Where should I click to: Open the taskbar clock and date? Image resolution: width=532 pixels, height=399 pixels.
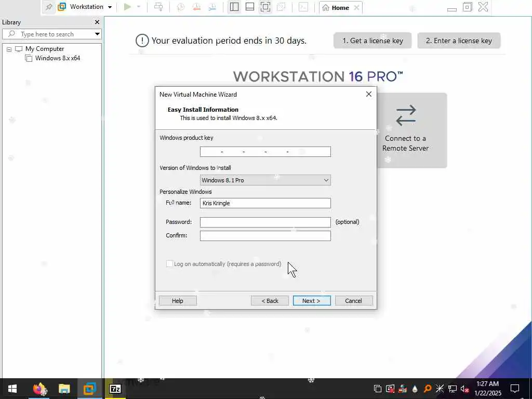[x=487, y=389]
